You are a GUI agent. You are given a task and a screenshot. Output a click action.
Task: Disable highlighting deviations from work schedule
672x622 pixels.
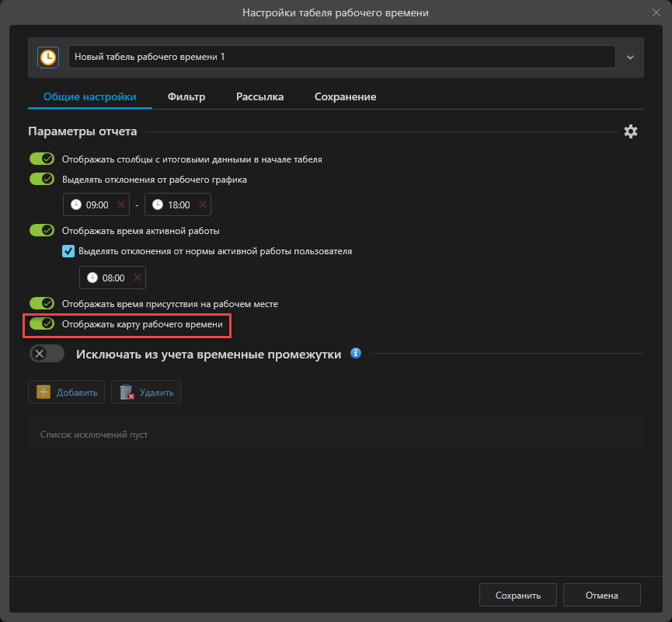pyautogui.click(x=41, y=180)
